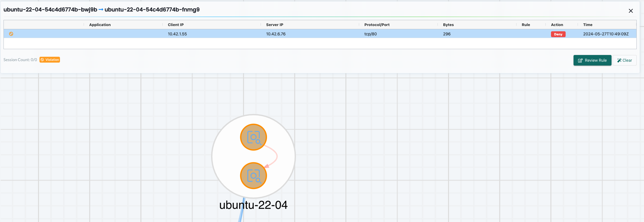Sort by the Protocol/Port column header
The image size is (644, 222).
click(x=377, y=25)
